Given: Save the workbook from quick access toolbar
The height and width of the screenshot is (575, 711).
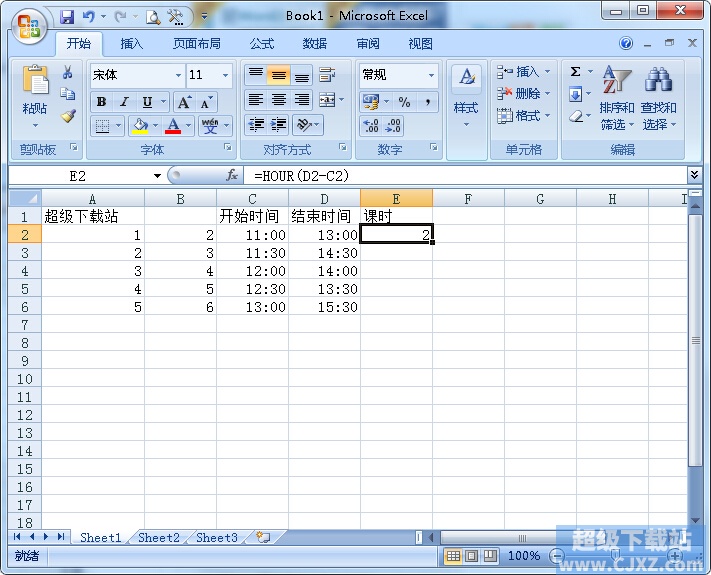Looking at the screenshot, I should point(67,16).
